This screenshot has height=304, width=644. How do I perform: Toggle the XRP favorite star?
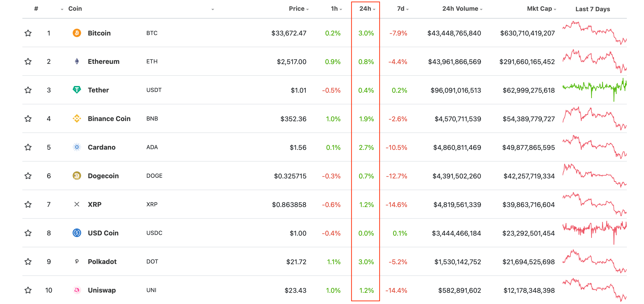coord(28,204)
